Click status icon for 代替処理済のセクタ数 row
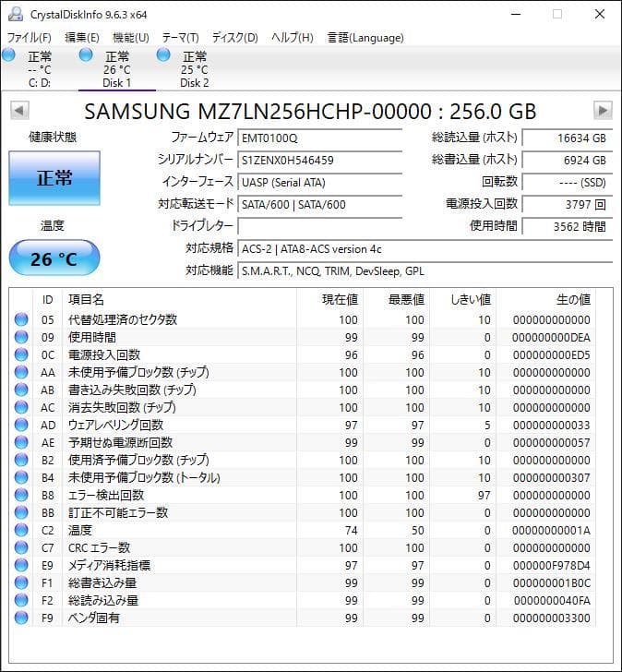The image size is (622, 672). pos(21,319)
